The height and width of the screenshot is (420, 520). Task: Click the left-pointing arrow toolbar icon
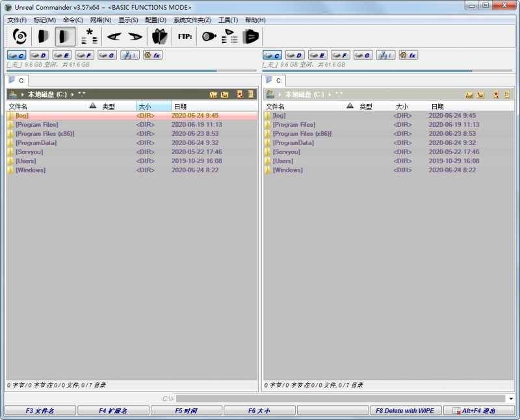click(114, 36)
